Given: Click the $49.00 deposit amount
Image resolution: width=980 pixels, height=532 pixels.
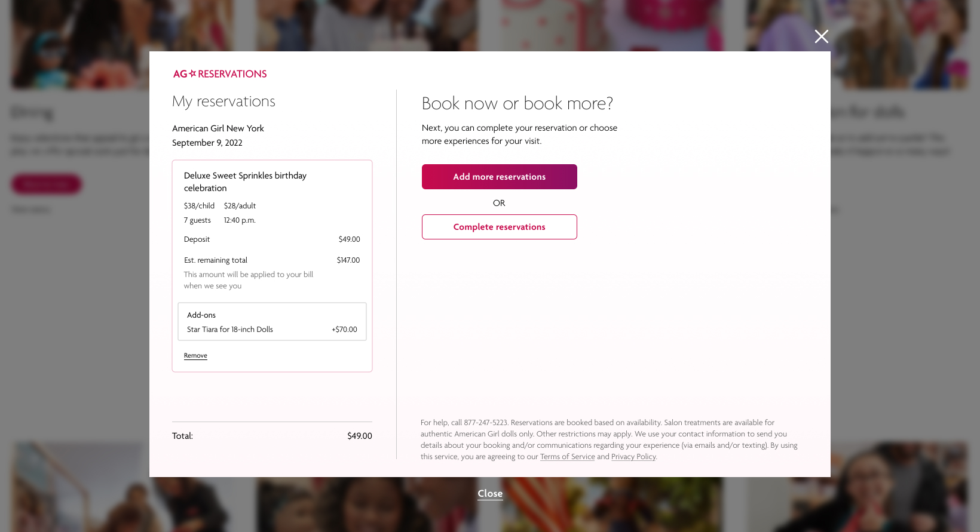Looking at the screenshot, I should pos(349,239).
